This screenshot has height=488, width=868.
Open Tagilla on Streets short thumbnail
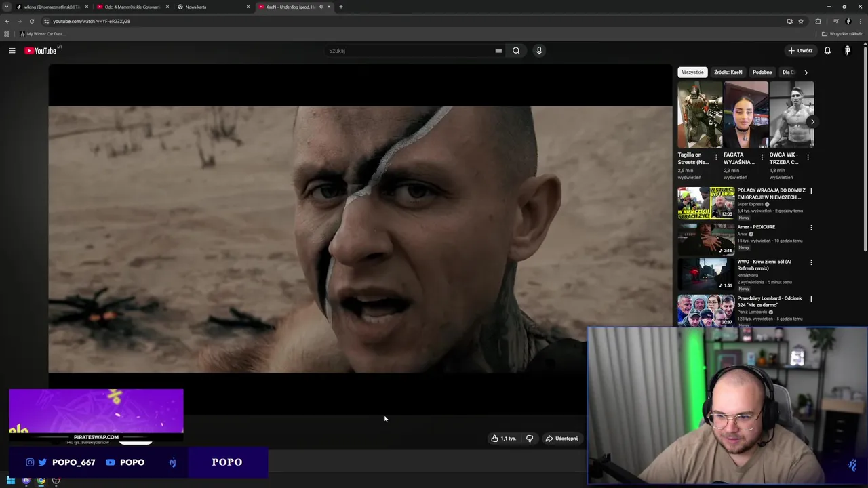tap(700, 115)
